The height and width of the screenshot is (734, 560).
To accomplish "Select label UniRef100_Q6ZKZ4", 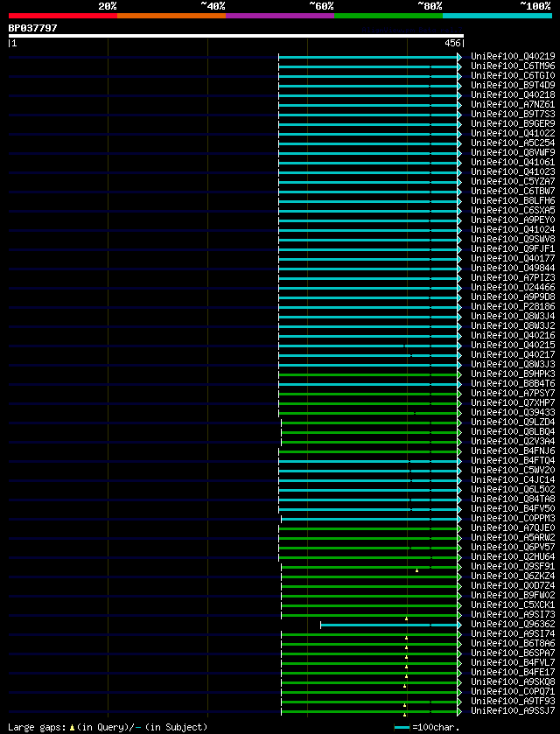I will tap(513, 577).
